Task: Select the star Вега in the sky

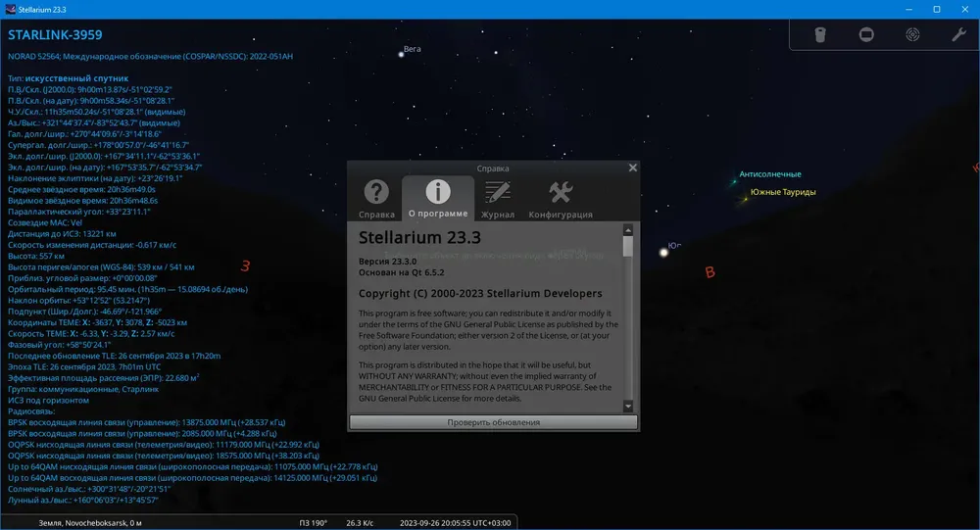Action: [x=401, y=55]
